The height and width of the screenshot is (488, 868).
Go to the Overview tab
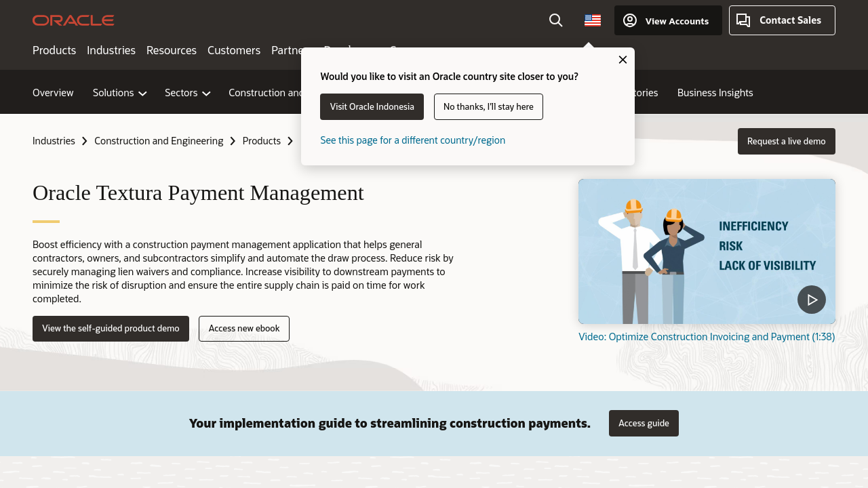(x=53, y=93)
